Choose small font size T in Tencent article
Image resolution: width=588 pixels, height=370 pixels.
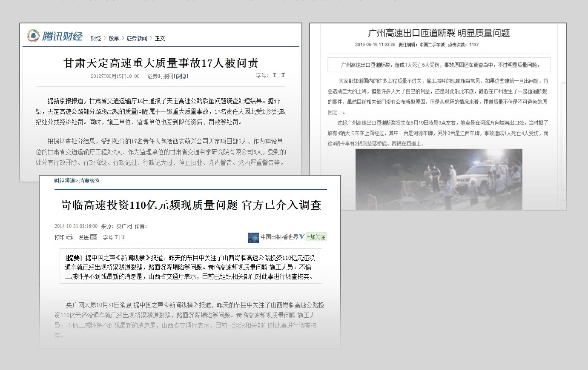pyautogui.click(x=275, y=75)
